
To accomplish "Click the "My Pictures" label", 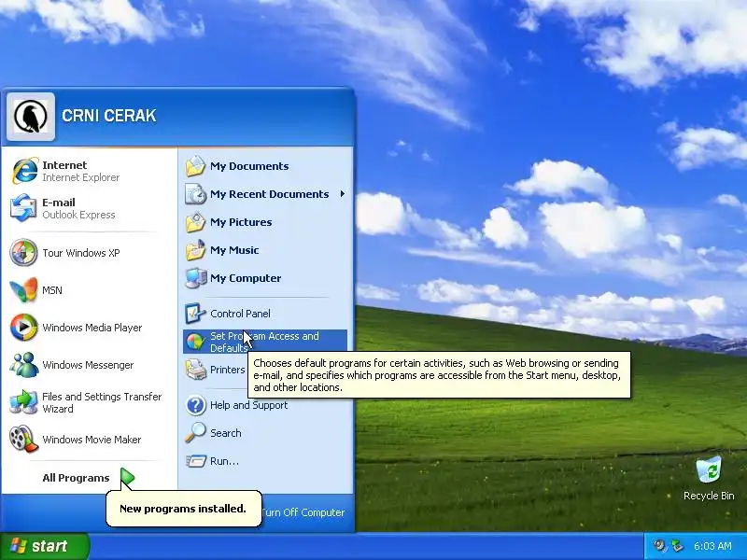I will coord(241,222).
